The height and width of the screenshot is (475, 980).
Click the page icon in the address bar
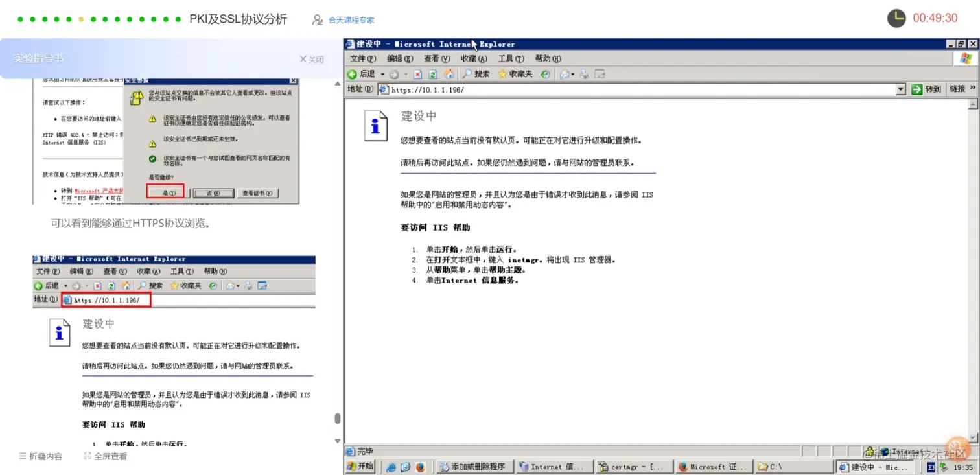(x=384, y=89)
